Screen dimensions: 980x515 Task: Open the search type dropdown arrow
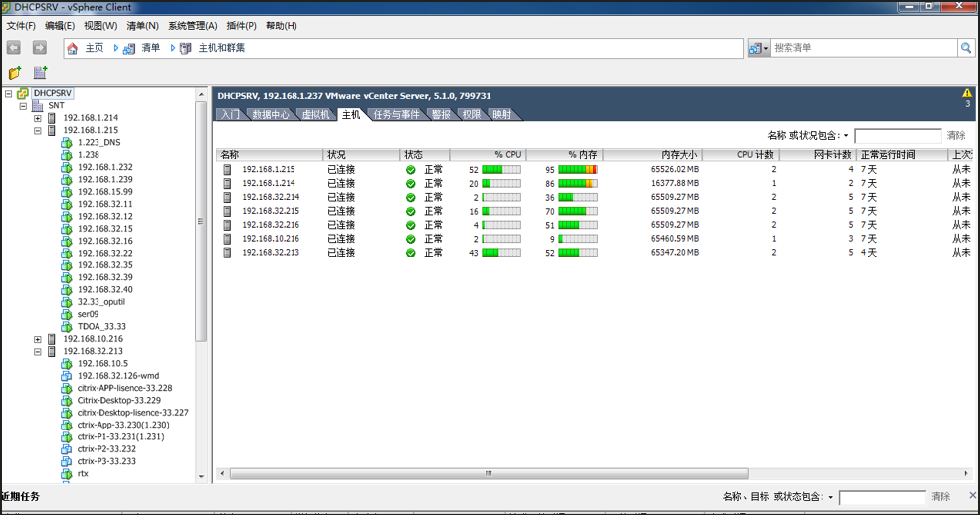pyautogui.click(x=765, y=49)
